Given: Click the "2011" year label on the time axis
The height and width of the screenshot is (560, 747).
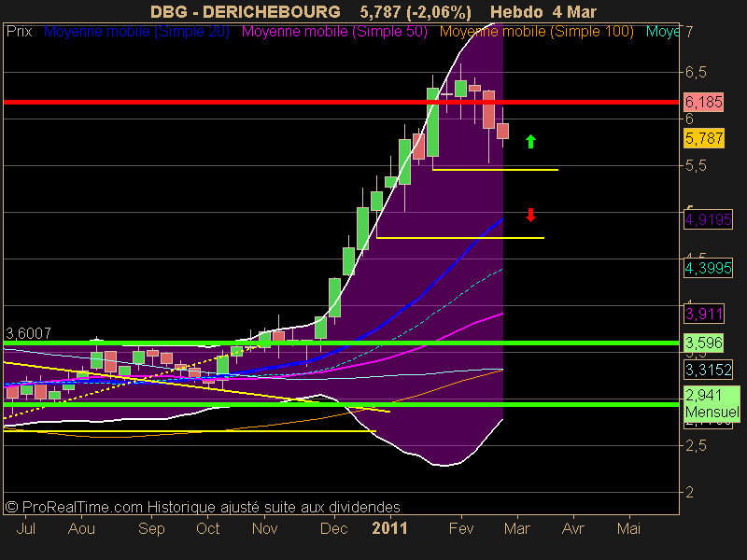Looking at the screenshot, I should 389,528.
